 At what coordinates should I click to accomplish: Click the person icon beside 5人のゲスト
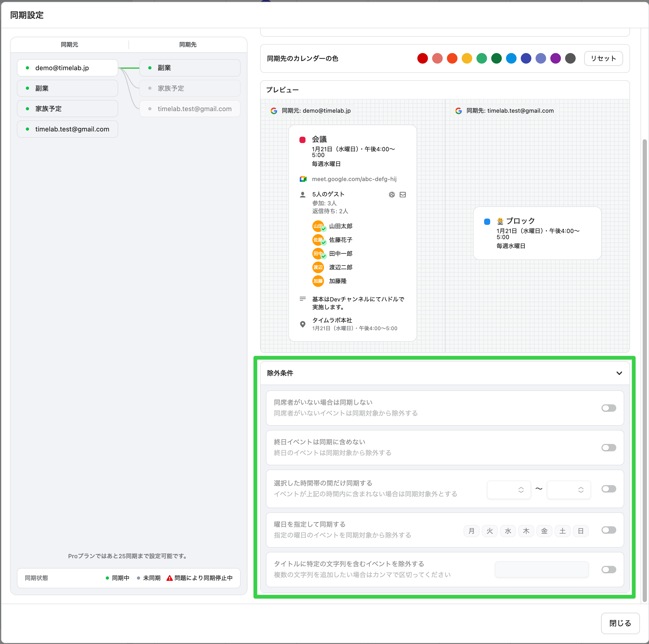click(303, 195)
